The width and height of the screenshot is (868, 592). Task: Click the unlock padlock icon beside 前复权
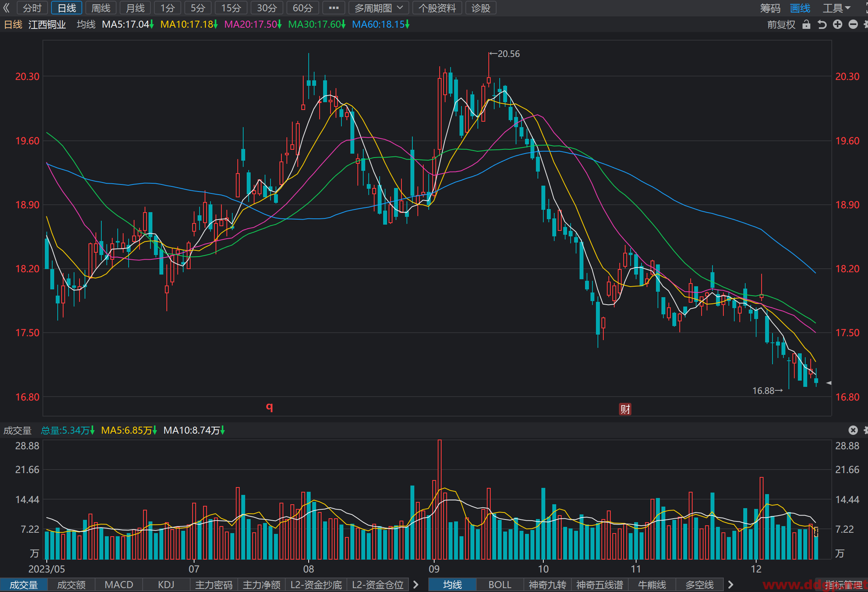tap(806, 25)
